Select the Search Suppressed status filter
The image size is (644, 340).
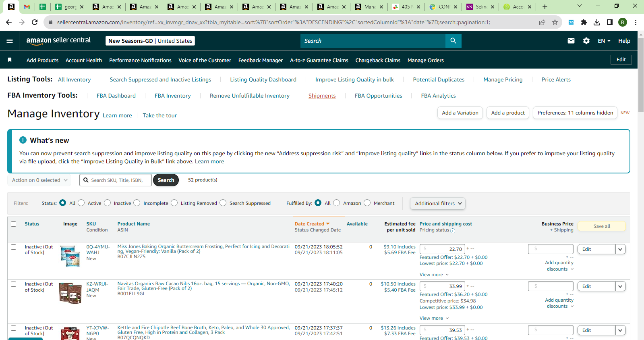pyautogui.click(x=223, y=203)
